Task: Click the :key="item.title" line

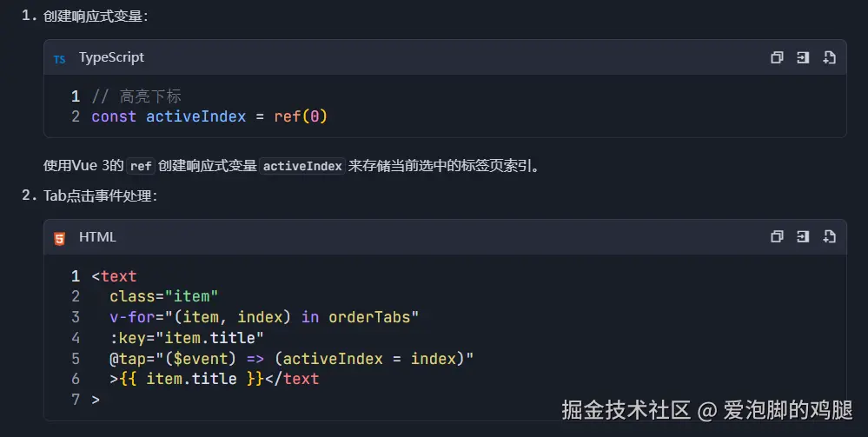Action: [x=186, y=338]
